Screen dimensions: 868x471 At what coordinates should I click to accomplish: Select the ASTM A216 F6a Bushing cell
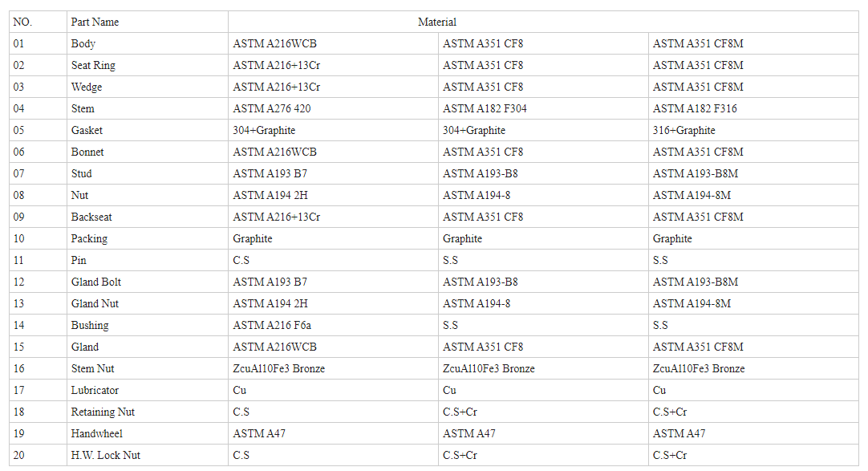(x=333, y=326)
